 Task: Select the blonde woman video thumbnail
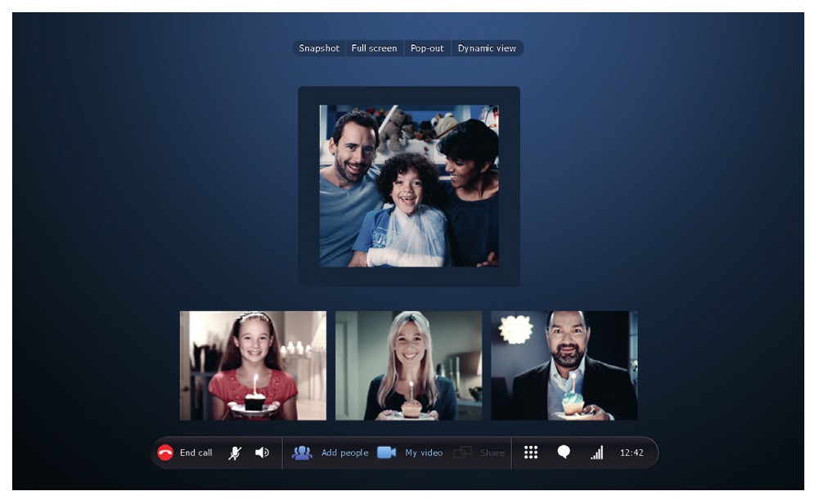[408, 365]
